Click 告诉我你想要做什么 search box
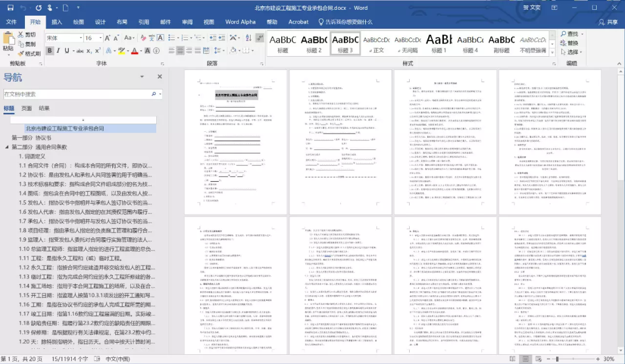Viewport: 625px width, 364px height. (345, 22)
